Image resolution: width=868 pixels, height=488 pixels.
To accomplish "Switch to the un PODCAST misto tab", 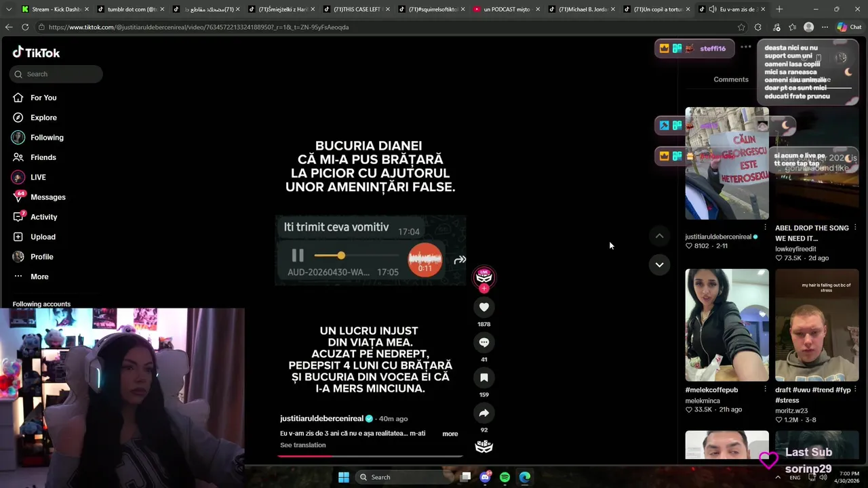I will [x=507, y=9].
